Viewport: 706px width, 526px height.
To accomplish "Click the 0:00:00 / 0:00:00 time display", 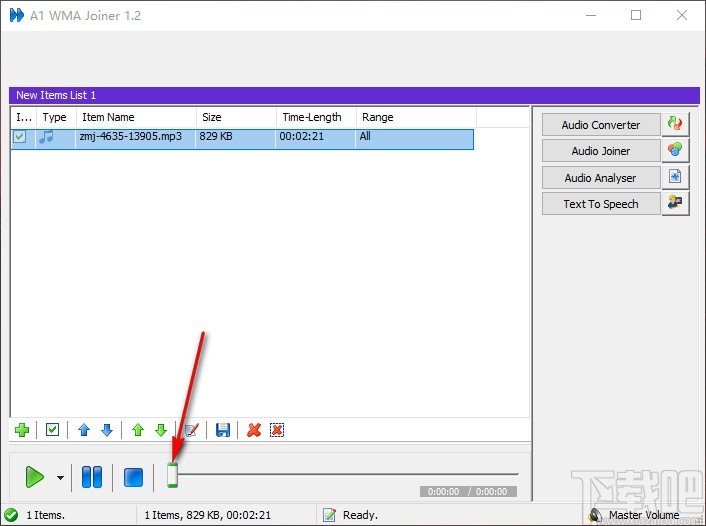I will (x=468, y=491).
